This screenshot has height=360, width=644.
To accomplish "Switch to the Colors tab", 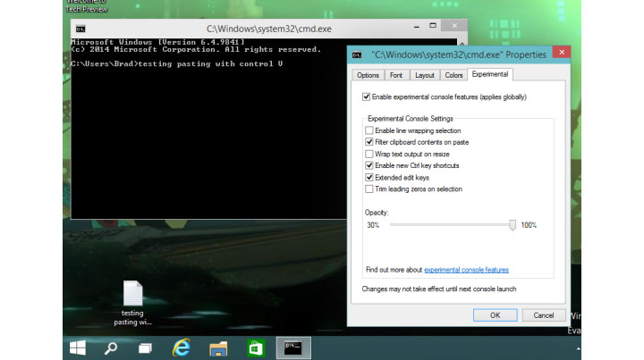I will pyautogui.click(x=453, y=75).
